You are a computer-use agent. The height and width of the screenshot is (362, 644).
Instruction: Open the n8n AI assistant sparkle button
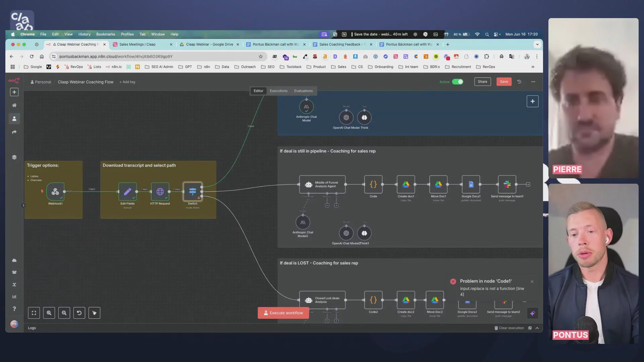(x=533, y=313)
